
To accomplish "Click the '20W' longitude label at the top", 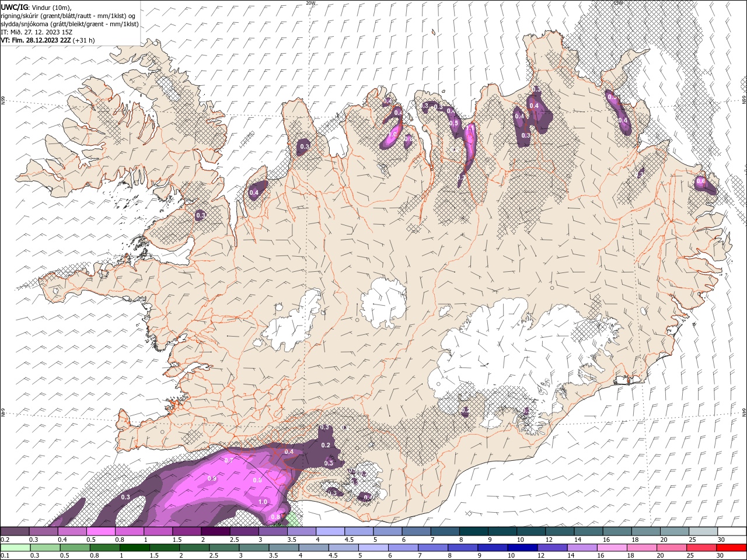I will pyautogui.click(x=310, y=3).
